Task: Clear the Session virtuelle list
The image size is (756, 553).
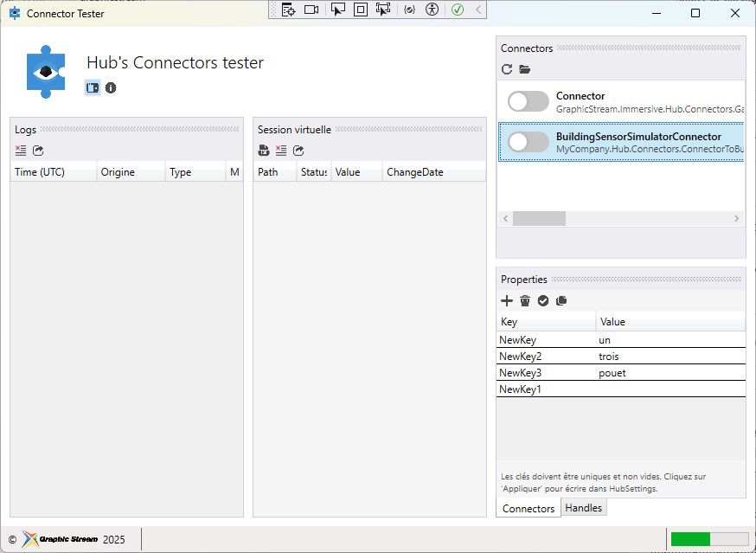Action: [x=281, y=151]
